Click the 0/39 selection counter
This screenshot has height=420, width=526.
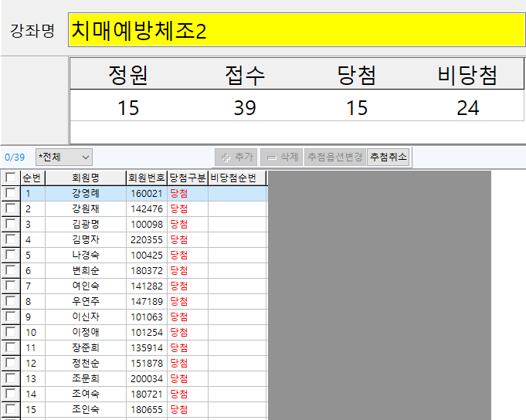tap(15, 157)
